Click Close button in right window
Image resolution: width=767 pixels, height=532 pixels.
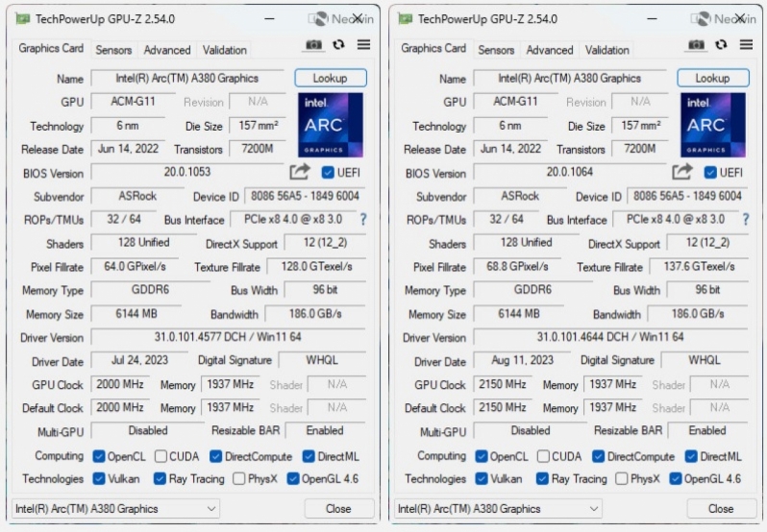tap(721, 509)
